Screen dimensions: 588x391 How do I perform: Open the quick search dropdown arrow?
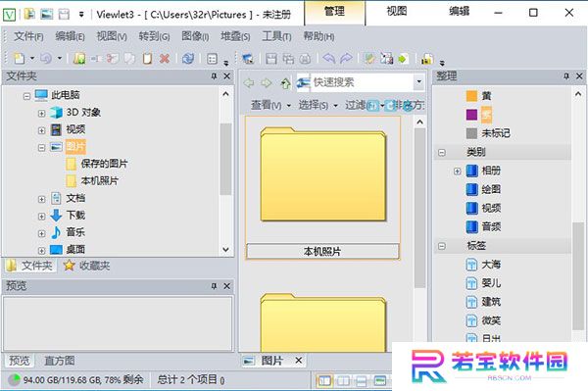click(x=418, y=81)
